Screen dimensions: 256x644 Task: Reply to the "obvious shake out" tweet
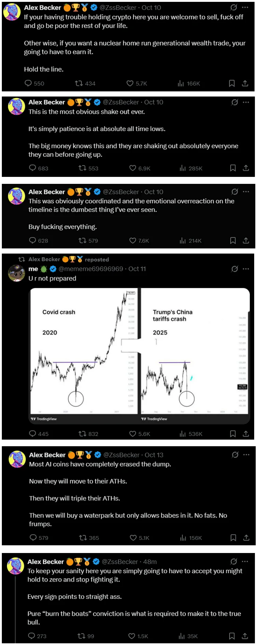point(33,168)
